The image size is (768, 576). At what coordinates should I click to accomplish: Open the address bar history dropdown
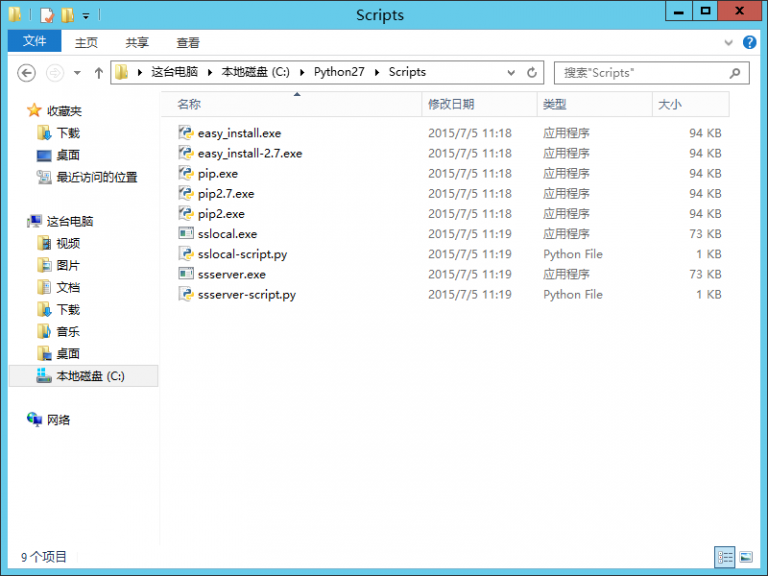[511, 72]
